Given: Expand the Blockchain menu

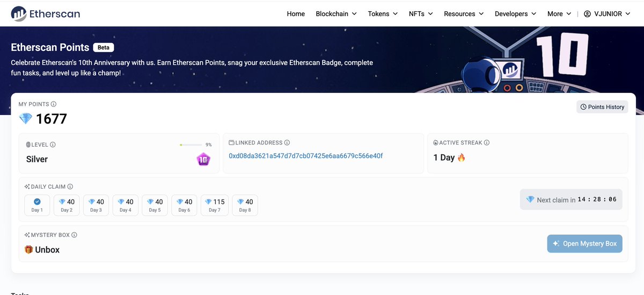Looking at the screenshot, I should click(336, 14).
